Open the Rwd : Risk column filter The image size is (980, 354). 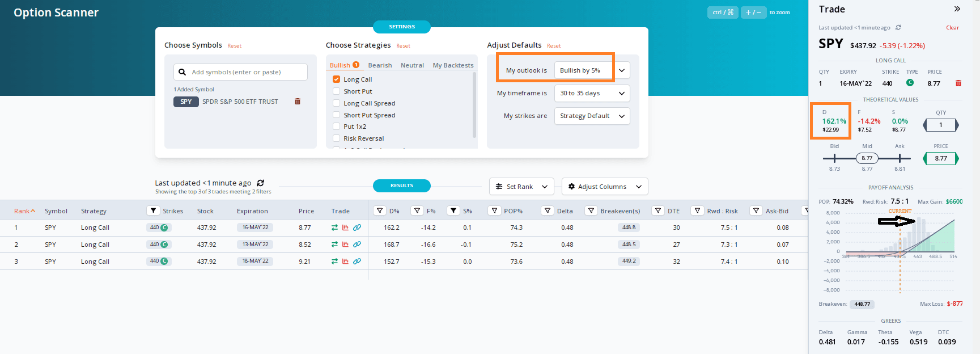click(x=697, y=210)
